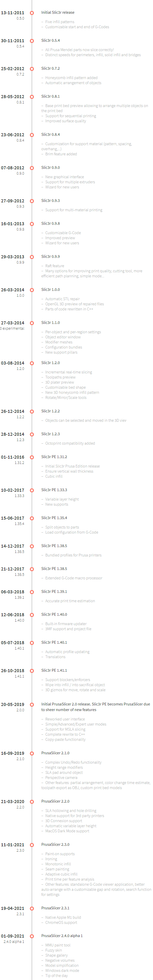Screen dimensions: 153x980
Task: Click the marker next to Slic3r 0.7.2
Action: [x=32, y=69]
